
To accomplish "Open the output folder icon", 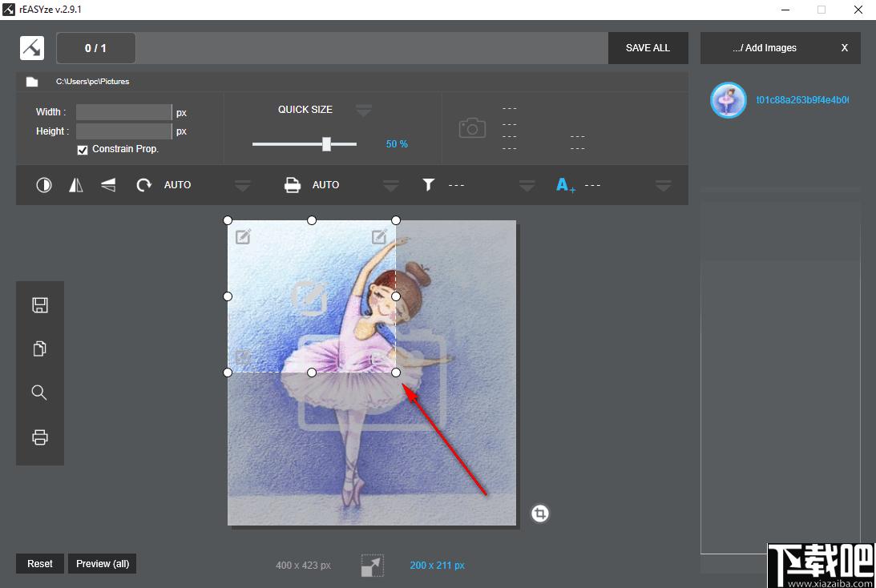I will [x=32, y=82].
